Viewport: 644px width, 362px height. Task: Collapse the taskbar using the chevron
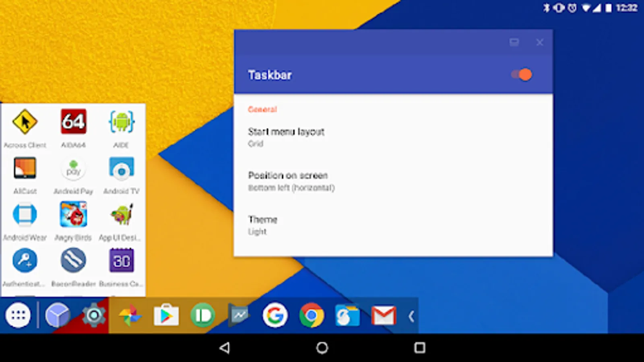click(x=411, y=316)
